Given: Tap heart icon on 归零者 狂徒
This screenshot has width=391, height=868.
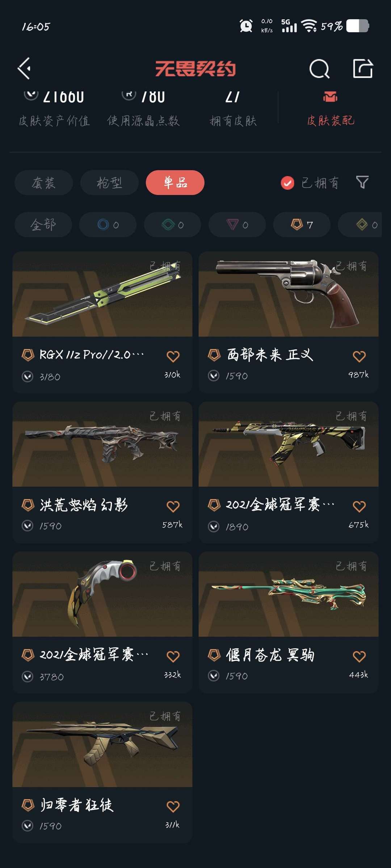Looking at the screenshot, I should point(173,807).
